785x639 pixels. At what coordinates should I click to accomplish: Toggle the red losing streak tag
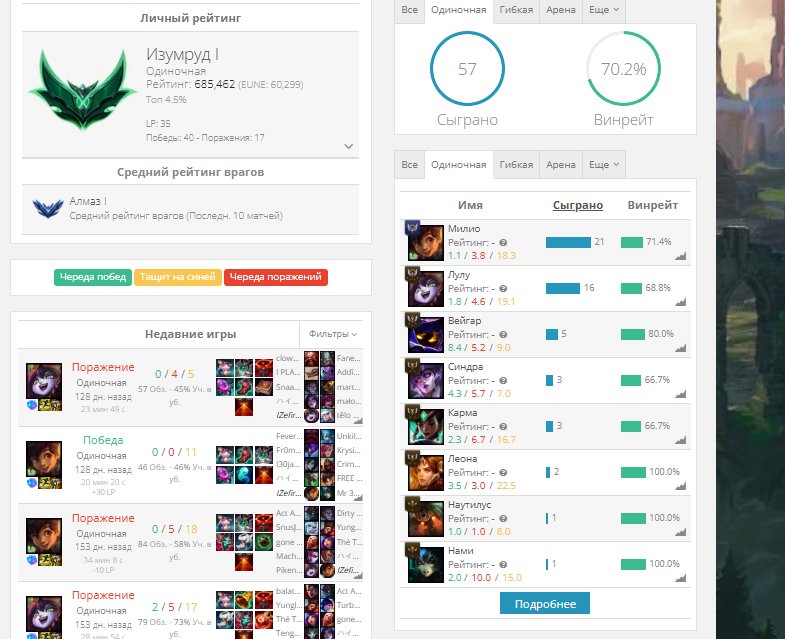pos(276,277)
